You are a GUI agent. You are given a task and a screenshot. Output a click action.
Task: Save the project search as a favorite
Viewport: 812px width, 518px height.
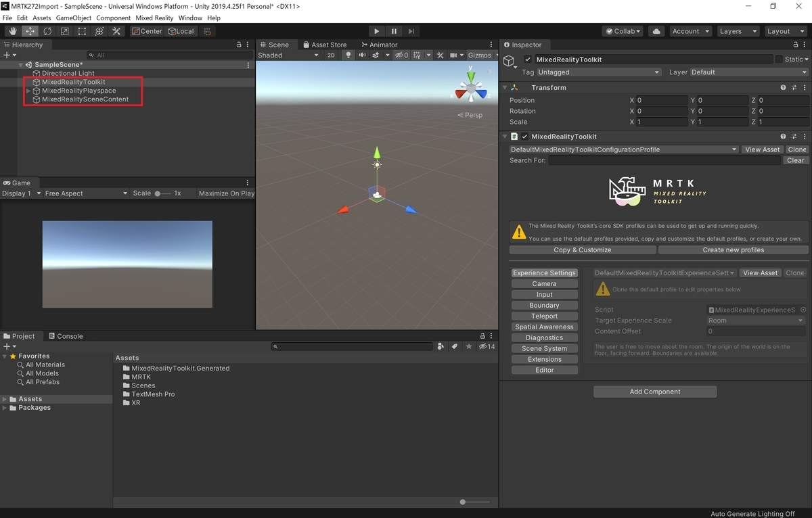469,346
